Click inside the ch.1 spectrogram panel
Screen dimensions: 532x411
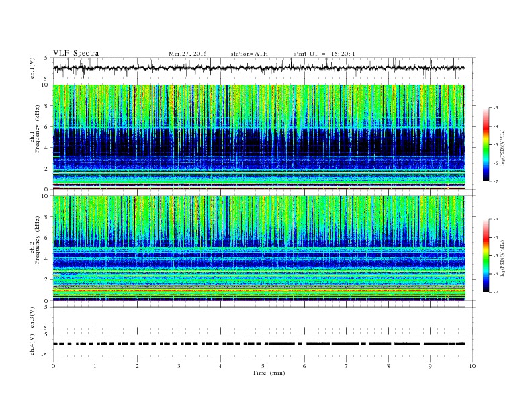coord(259,137)
